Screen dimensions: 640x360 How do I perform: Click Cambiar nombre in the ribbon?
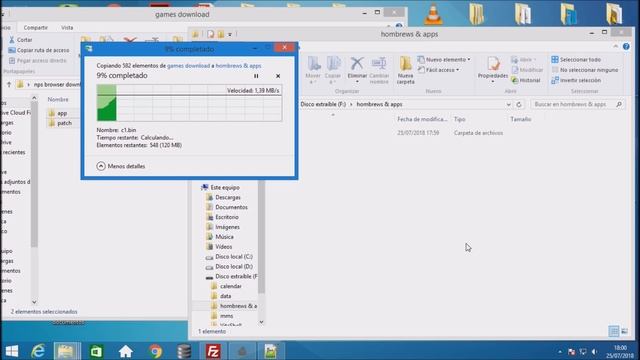click(379, 70)
